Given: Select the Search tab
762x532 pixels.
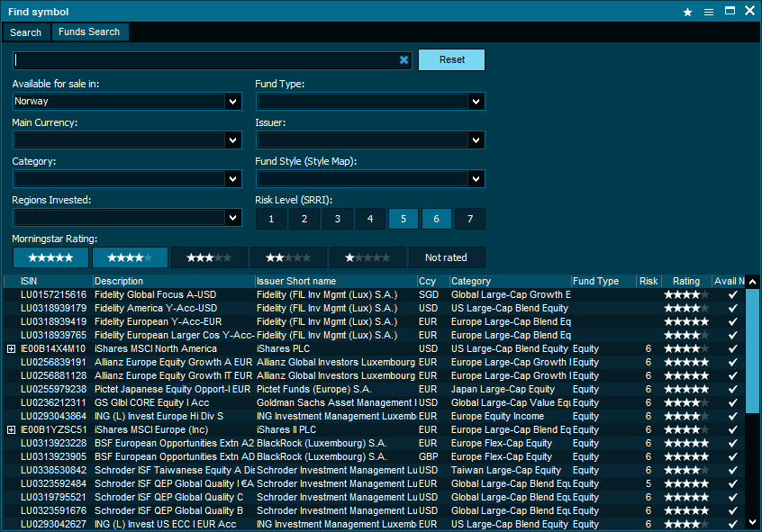Looking at the screenshot, I should (26, 32).
